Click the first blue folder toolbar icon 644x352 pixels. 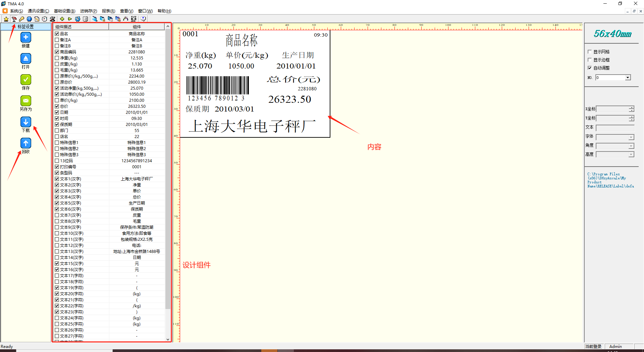click(x=95, y=19)
